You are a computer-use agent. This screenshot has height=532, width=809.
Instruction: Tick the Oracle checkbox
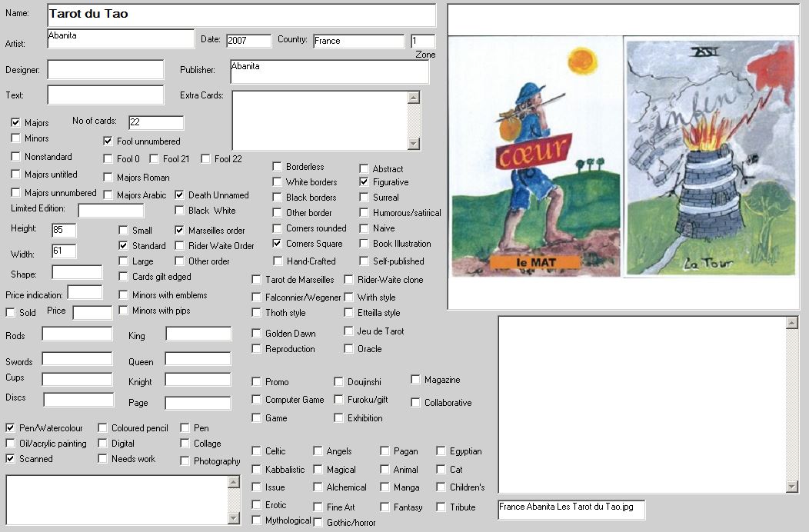[x=349, y=349]
